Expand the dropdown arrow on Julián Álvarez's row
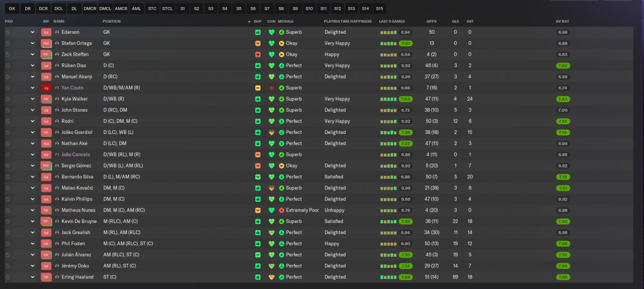 coord(33,255)
